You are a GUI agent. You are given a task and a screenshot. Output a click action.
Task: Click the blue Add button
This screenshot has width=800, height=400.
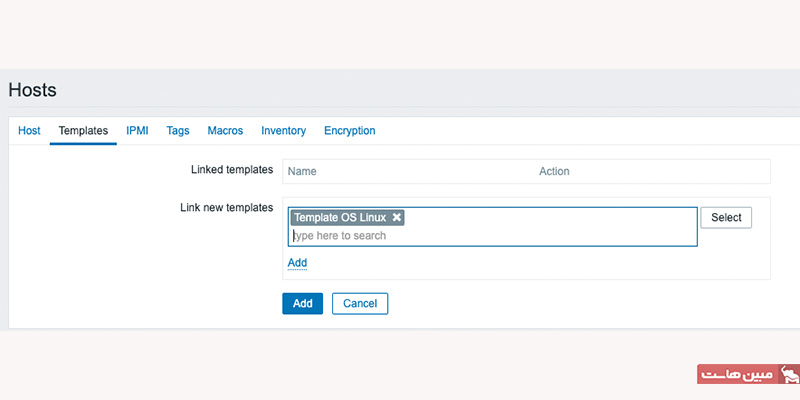pos(302,303)
